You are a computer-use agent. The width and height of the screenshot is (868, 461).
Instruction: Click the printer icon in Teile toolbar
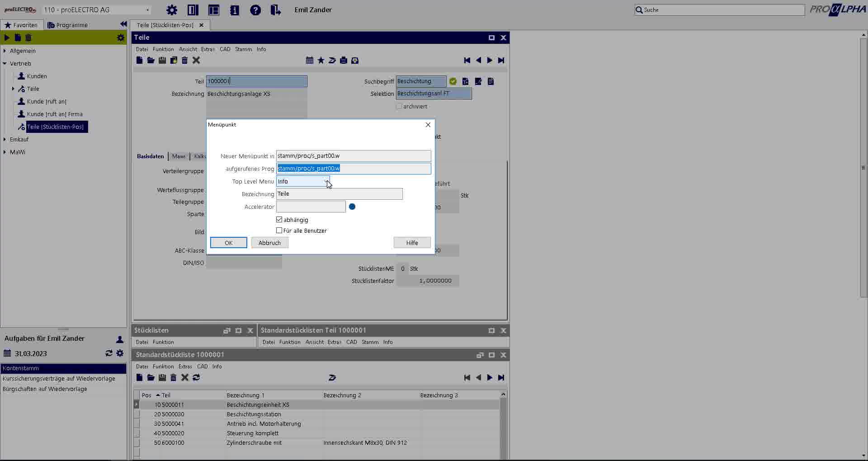coord(344,60)
